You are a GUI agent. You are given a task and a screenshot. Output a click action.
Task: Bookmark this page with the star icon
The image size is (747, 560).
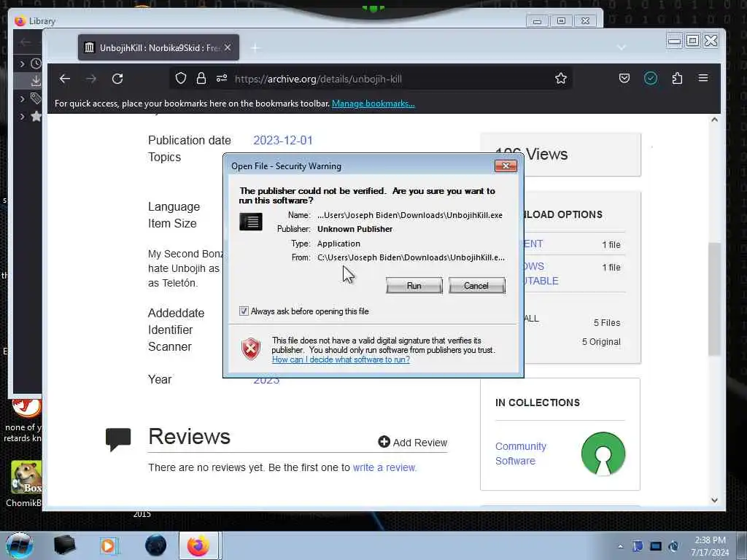click(x=561, y=78)
